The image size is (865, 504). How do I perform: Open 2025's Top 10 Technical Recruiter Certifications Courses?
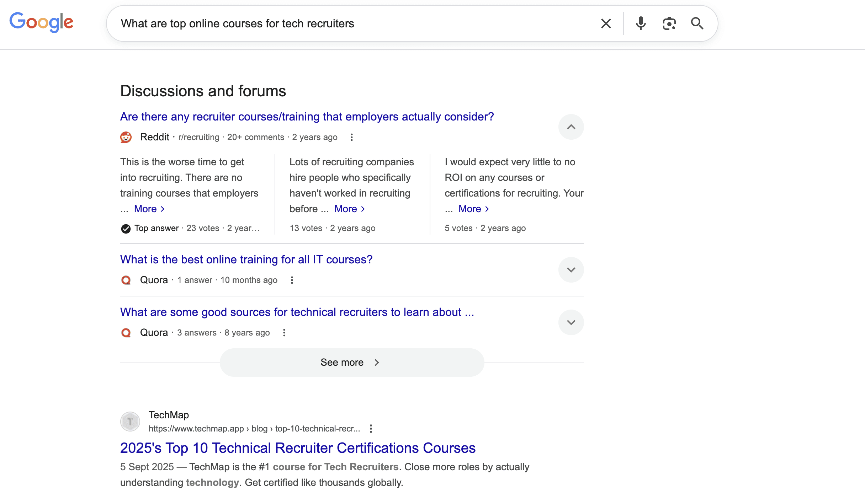[x=298, y=448]
